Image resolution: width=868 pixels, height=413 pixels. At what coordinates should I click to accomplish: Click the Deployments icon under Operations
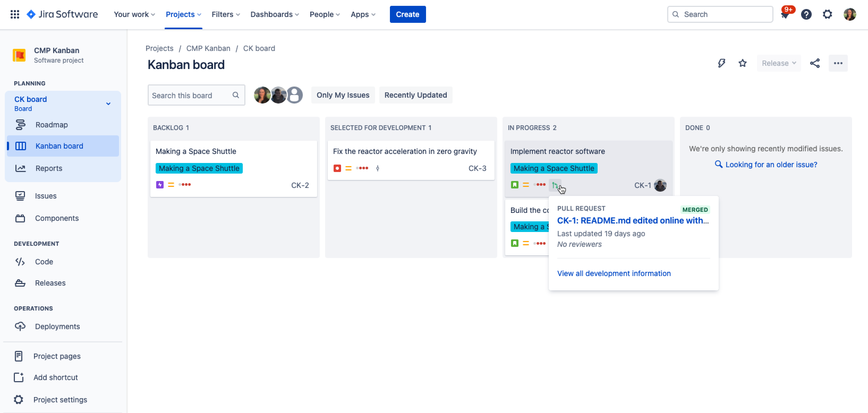(x=19, y=326)
